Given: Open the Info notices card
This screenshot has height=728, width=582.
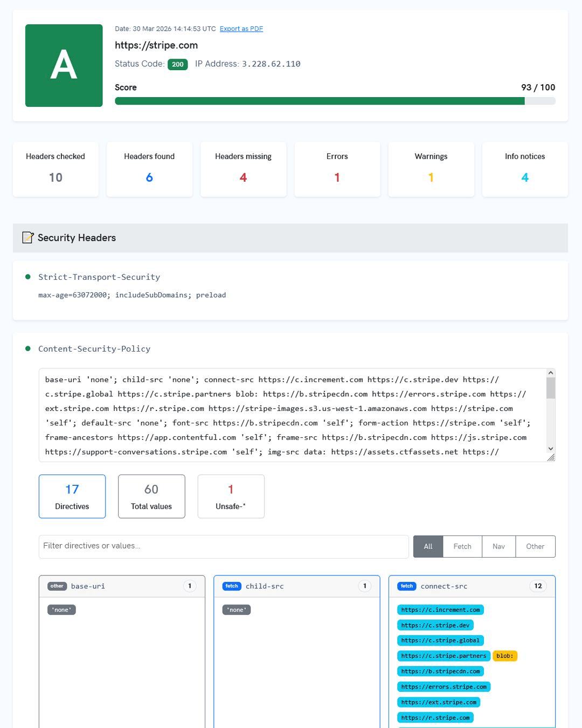Looking at the screenshot, I should tap(525, 169).
